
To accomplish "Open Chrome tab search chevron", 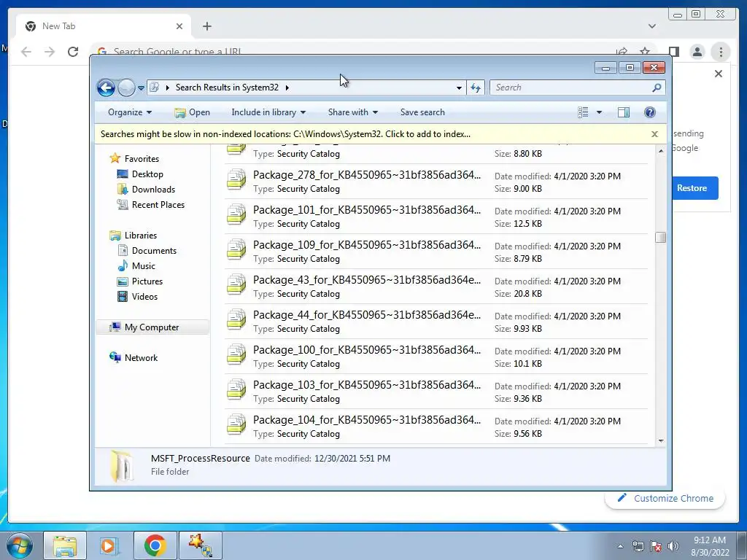I will click(652, 26).
